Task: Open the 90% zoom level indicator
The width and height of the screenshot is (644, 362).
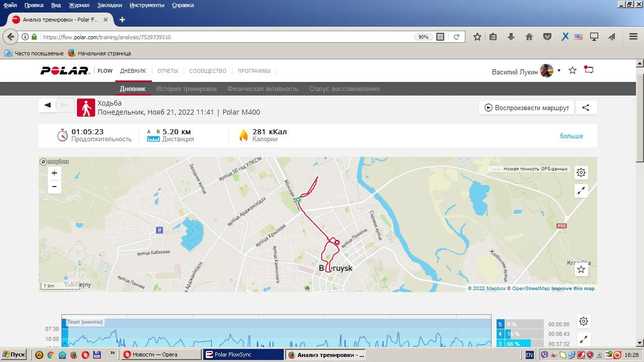Action: [423, 37]
